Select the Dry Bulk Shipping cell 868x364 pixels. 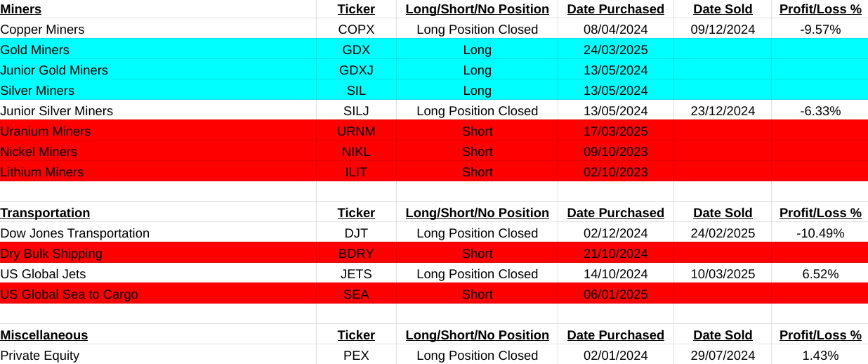point(51,254)
